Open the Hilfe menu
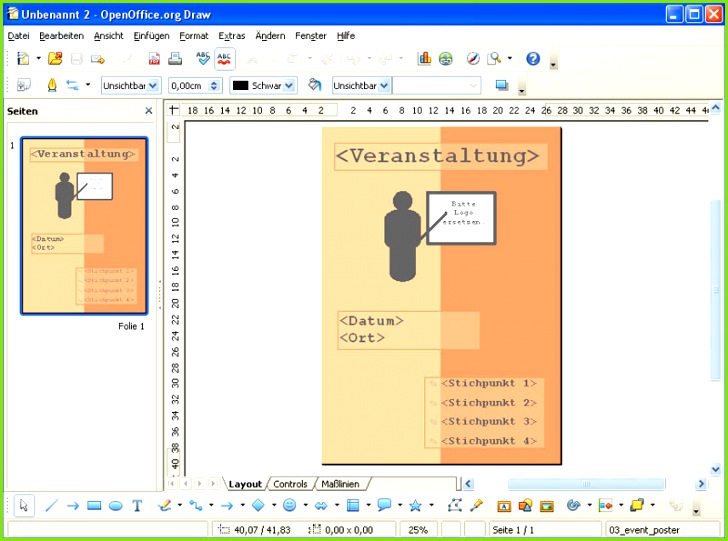728x541 pixels. coord(346,36)
